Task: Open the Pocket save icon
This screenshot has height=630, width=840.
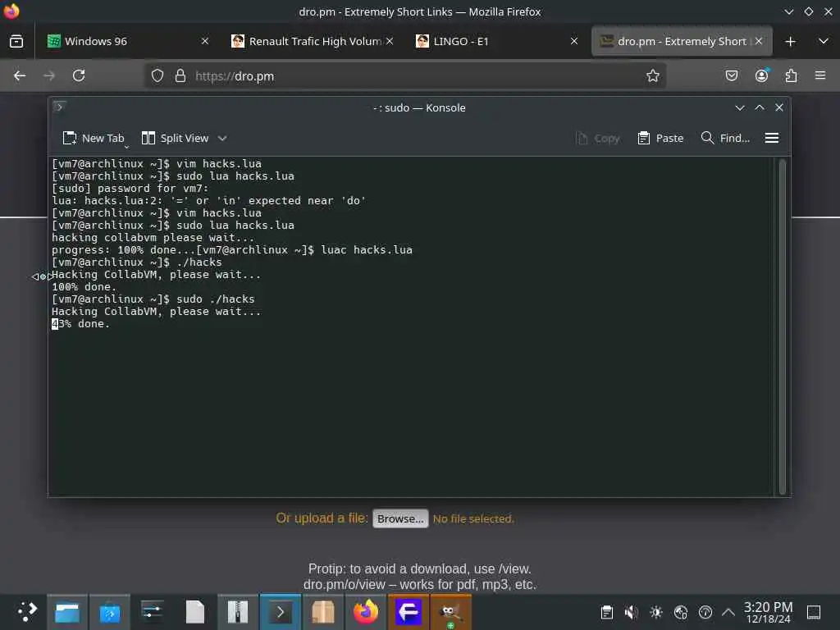Action: point(731,76)
